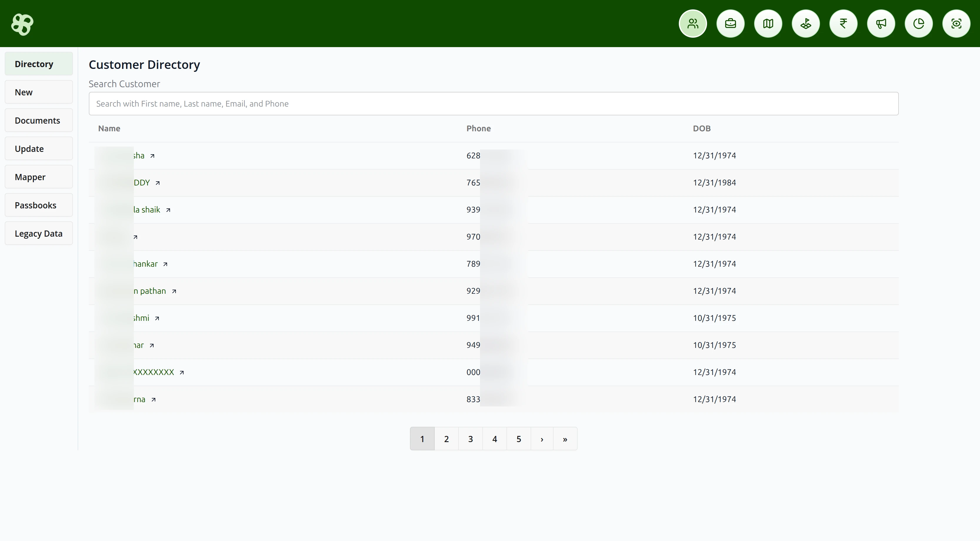Click inside the customer search field
The image size is (980, 541).
[x=493, y=103]
